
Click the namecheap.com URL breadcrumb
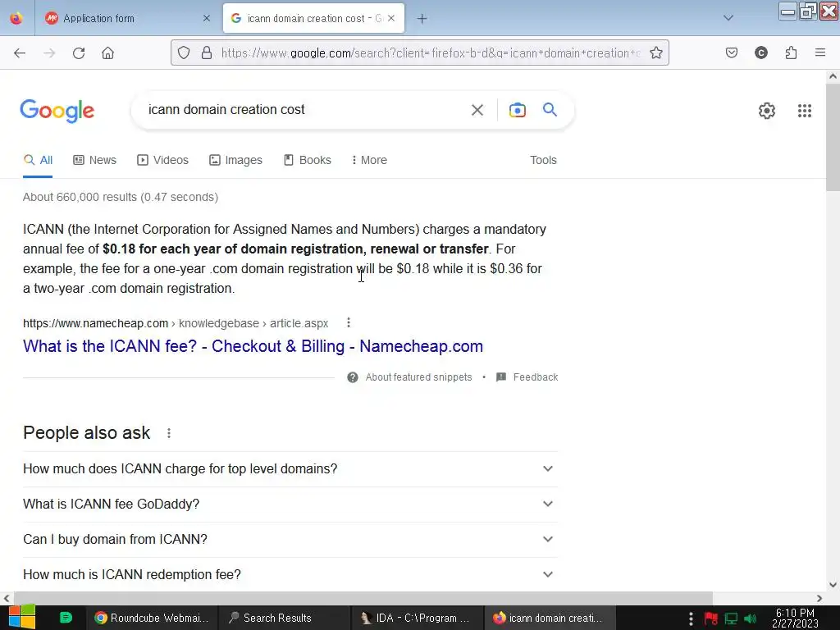176,323
